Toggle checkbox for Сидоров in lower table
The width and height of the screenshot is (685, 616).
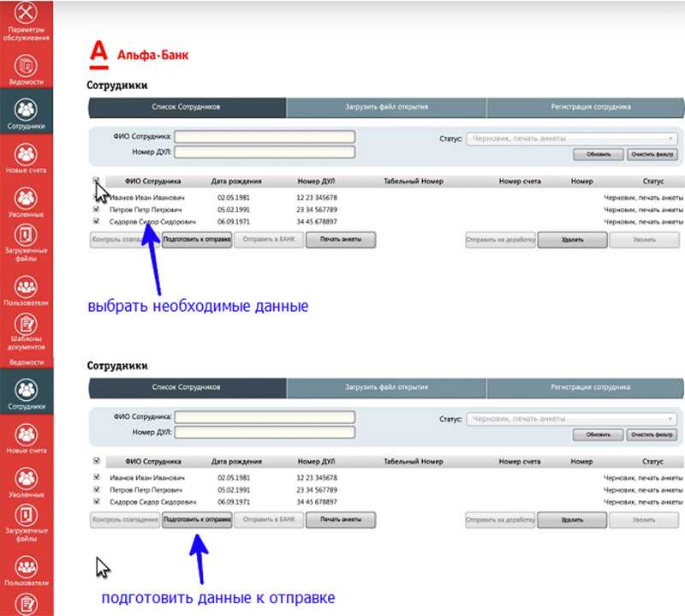click(x=97, y=501)
